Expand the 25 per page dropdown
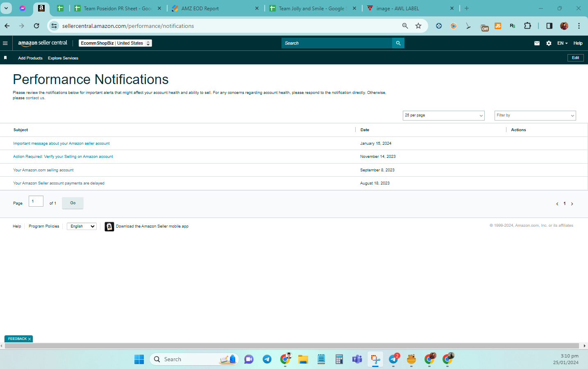The height and width of the screenshot is (369, 588). coord(444,116)
